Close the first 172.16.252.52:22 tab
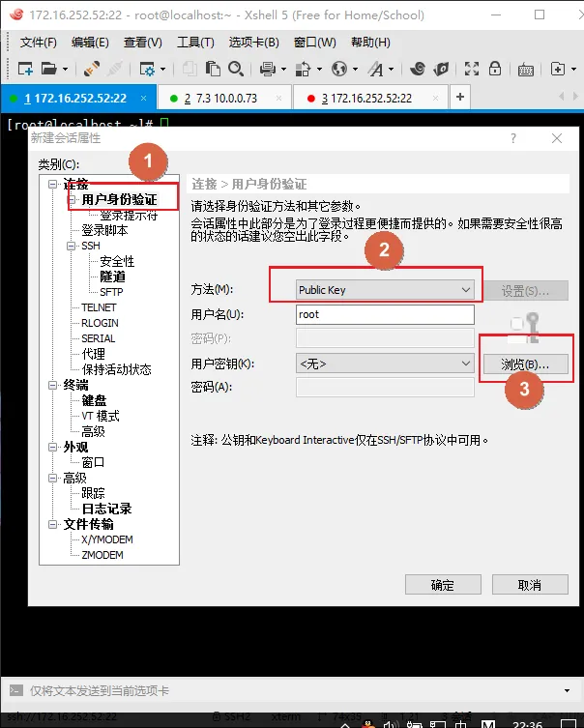 [143, 98]
